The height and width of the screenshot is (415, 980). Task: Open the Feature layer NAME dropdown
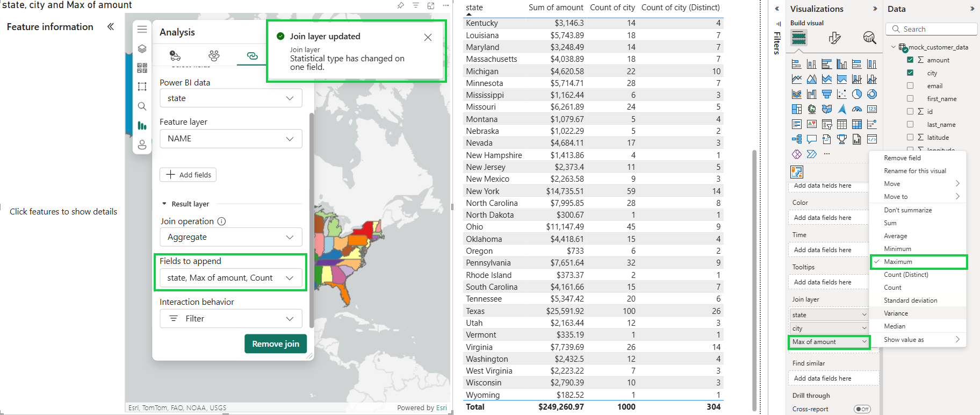(x=231, y=139)
